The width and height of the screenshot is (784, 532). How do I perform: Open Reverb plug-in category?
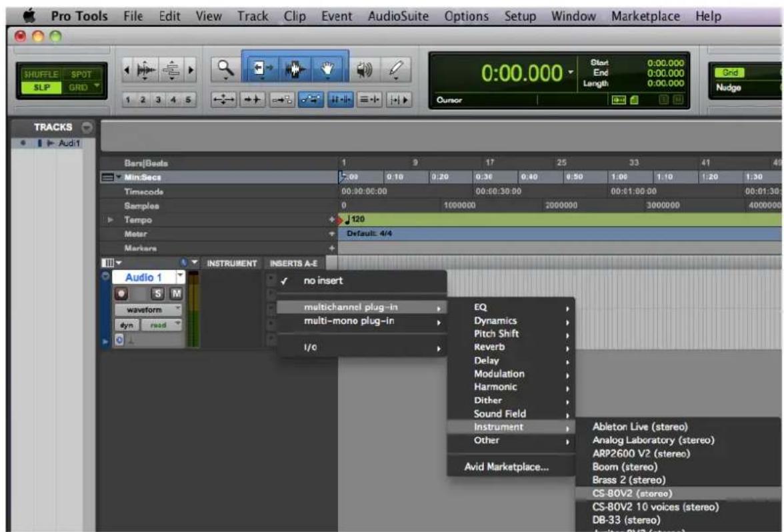click(511, 347)
